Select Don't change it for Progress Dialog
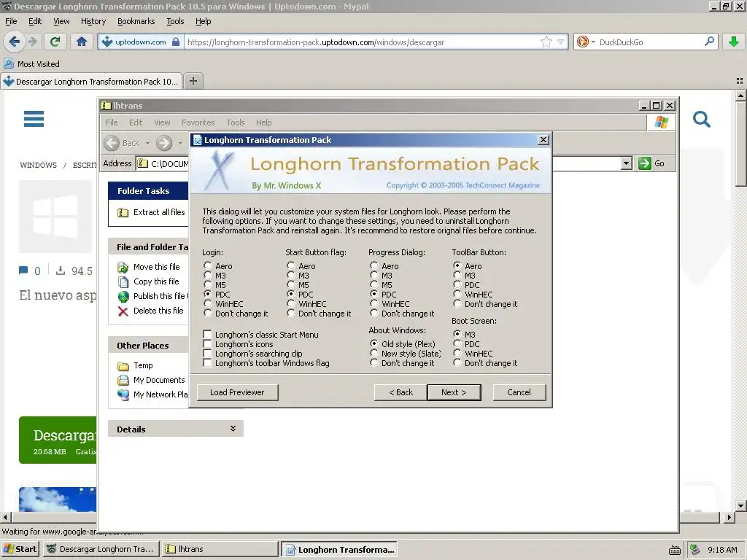747x560 pixels. (374, 313)
